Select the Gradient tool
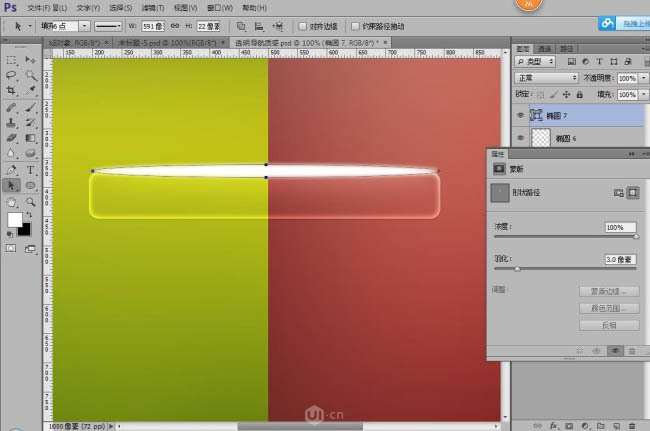This screenshot has width=650, height=431. (x=30, y=138)
